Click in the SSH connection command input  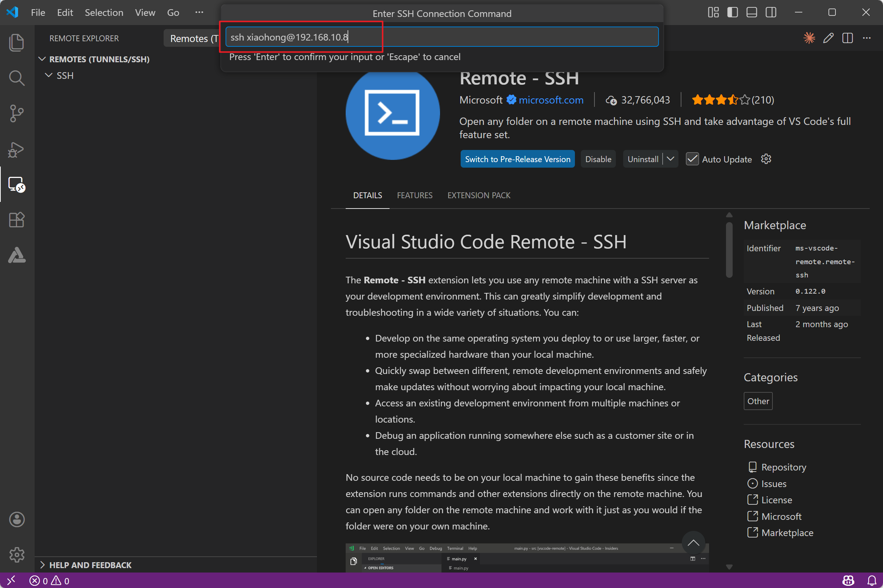pos(442,37)
